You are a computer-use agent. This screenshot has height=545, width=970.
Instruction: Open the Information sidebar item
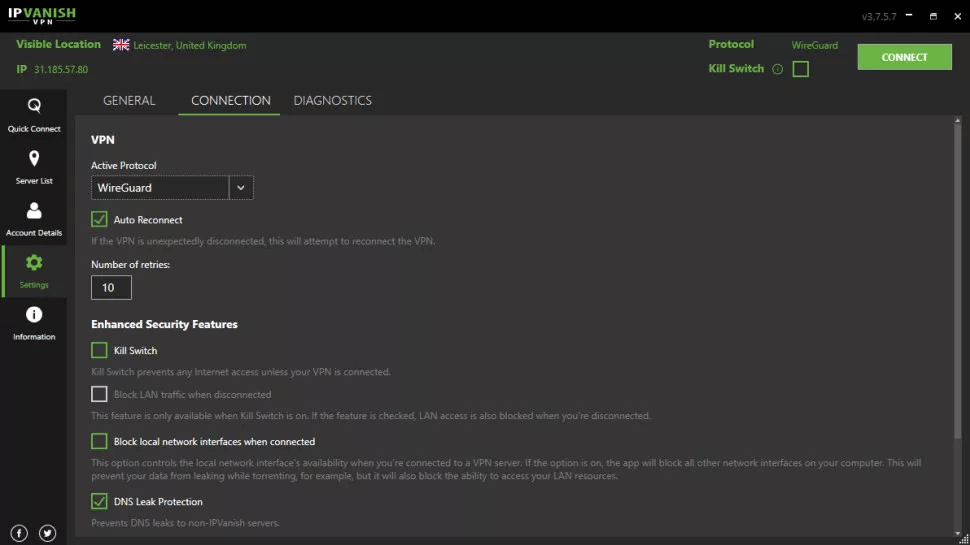tap(34, 323)
